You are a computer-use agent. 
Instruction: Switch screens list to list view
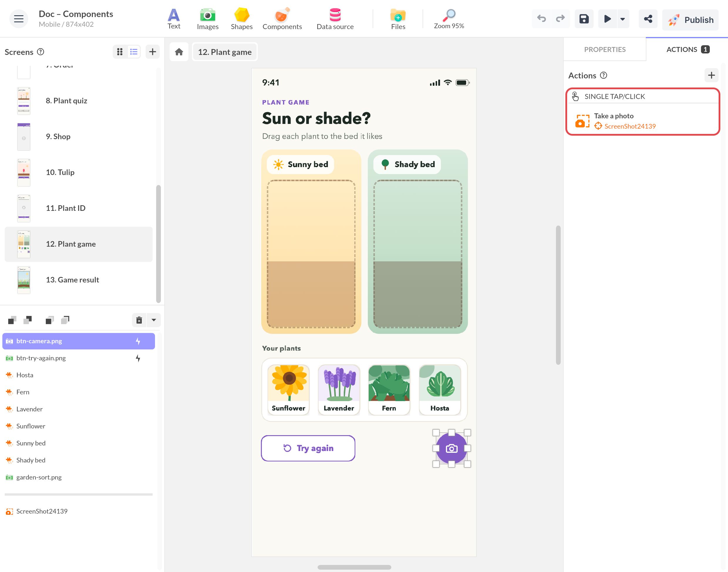(134, 52)
